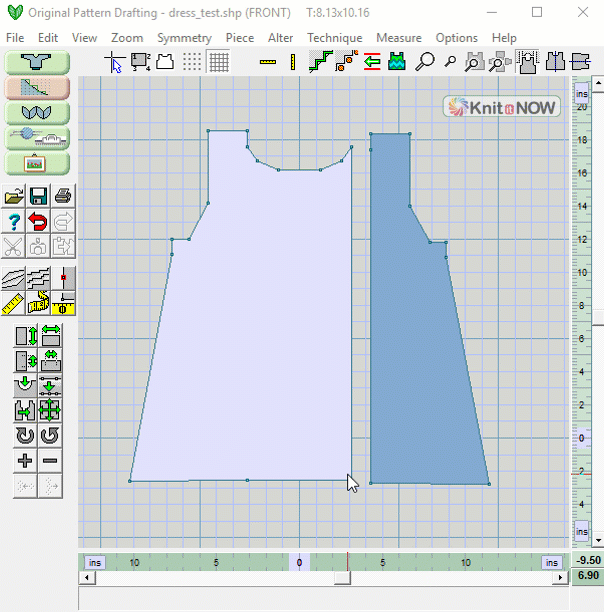Open the Measure menu
The width and height of the screenshot is (604, 612).
point(399,38)
